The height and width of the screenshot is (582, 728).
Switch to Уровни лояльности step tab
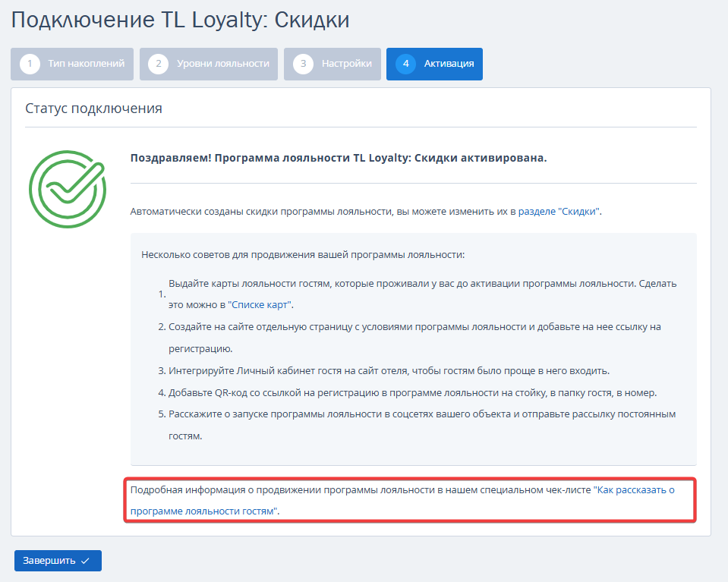point(209,64)
